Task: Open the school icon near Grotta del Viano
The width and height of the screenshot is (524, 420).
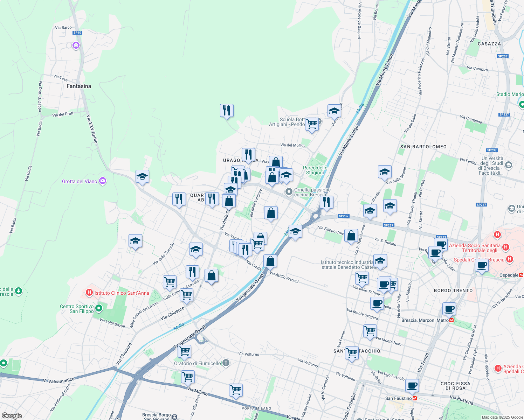Action: (142, 177)
